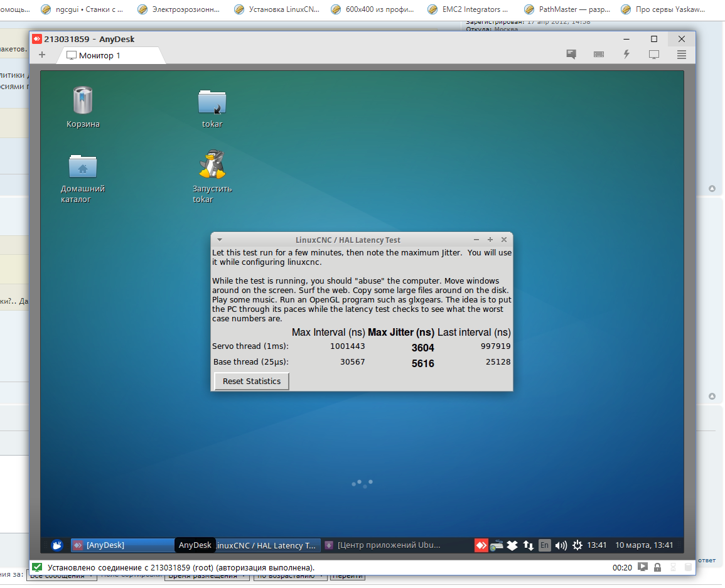The width and height of the screenshot is (725, 588).
Task: Minimize the HAL Latency Test window
Action: [476, 240]
